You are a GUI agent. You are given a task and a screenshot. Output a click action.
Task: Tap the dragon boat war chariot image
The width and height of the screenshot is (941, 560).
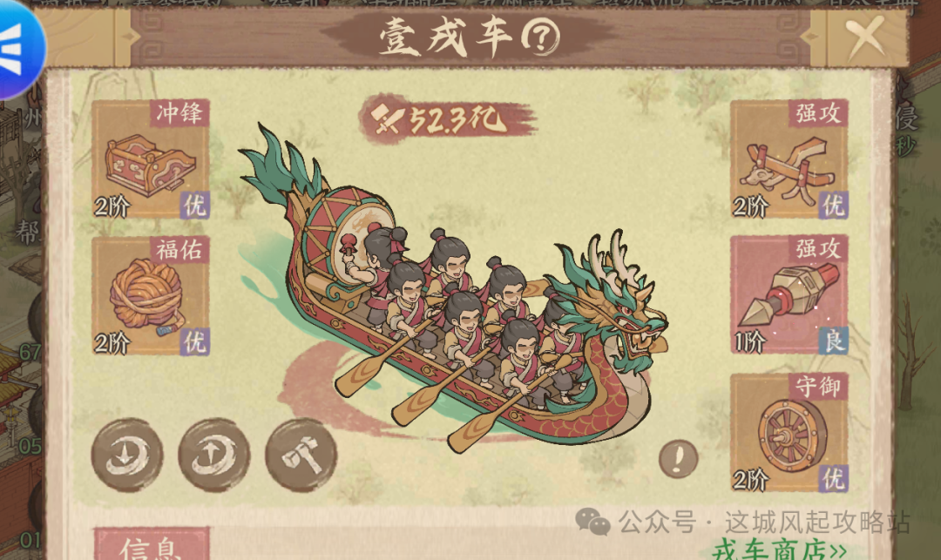click(x=453, y=287)
